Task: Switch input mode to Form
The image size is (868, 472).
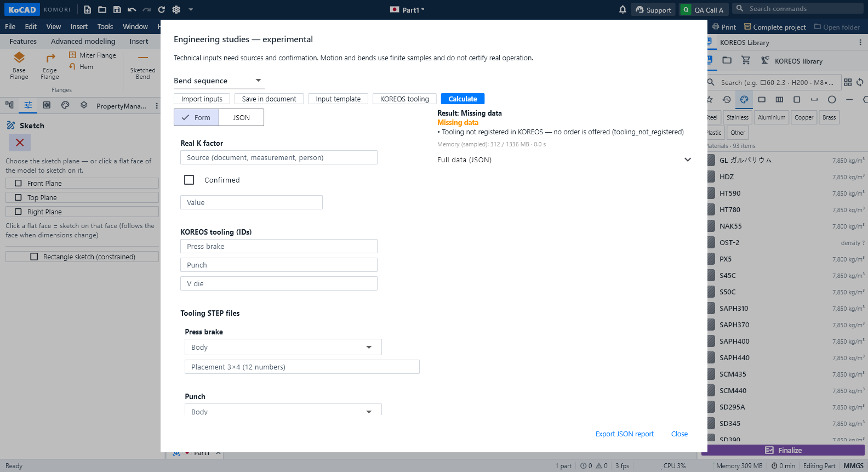Action: coord(196,117)
